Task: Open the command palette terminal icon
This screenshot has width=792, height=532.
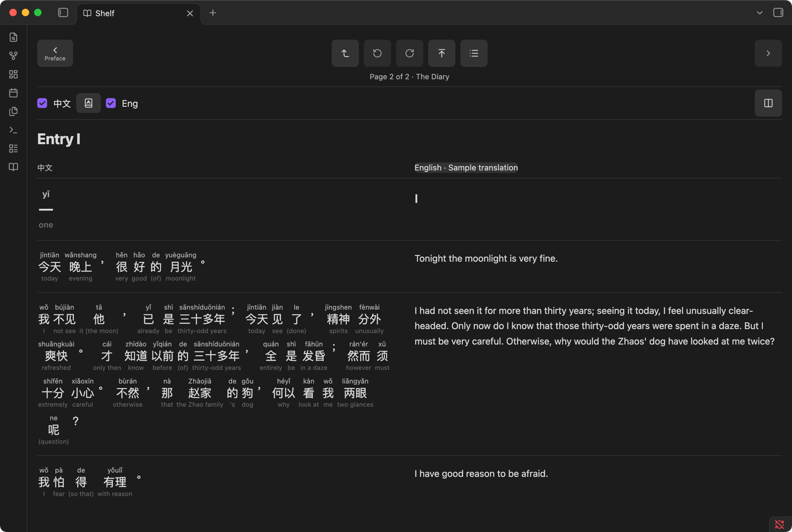Action: (13, 130)
